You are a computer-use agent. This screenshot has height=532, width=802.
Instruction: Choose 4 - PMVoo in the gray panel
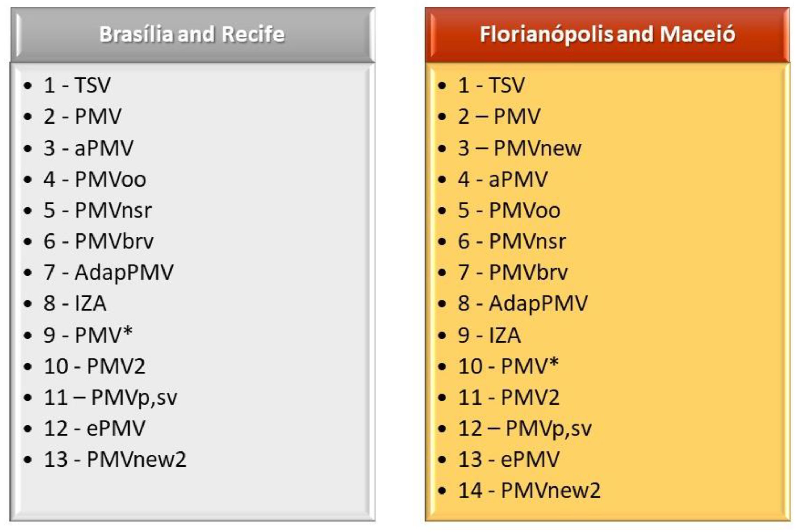click(95, 179)
